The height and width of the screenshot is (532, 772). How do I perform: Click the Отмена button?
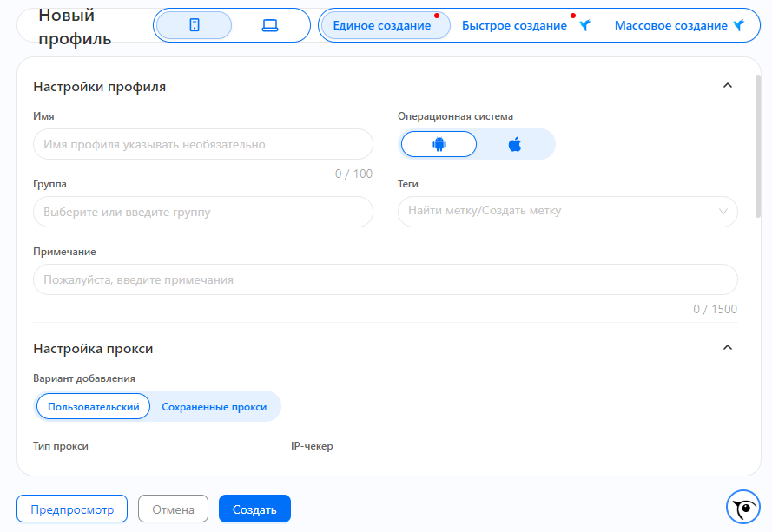[x=173, y=509]
